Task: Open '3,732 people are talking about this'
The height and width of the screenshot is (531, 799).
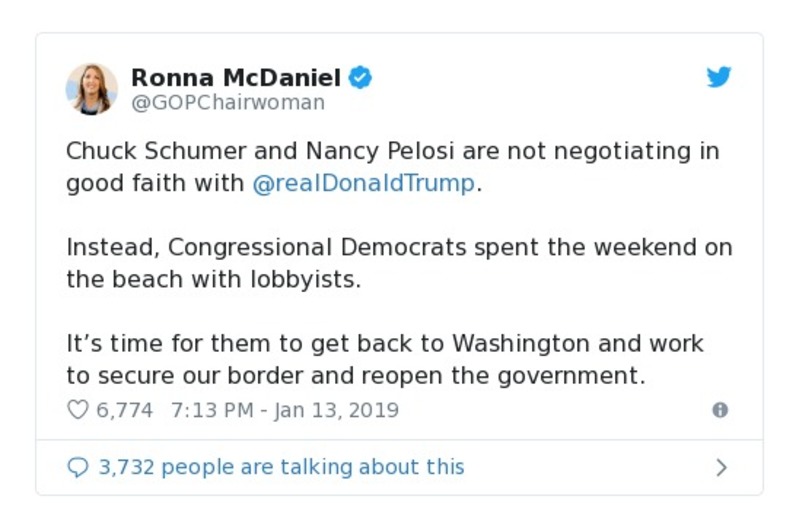Action: pyautogui.click(x=281, y=467)
